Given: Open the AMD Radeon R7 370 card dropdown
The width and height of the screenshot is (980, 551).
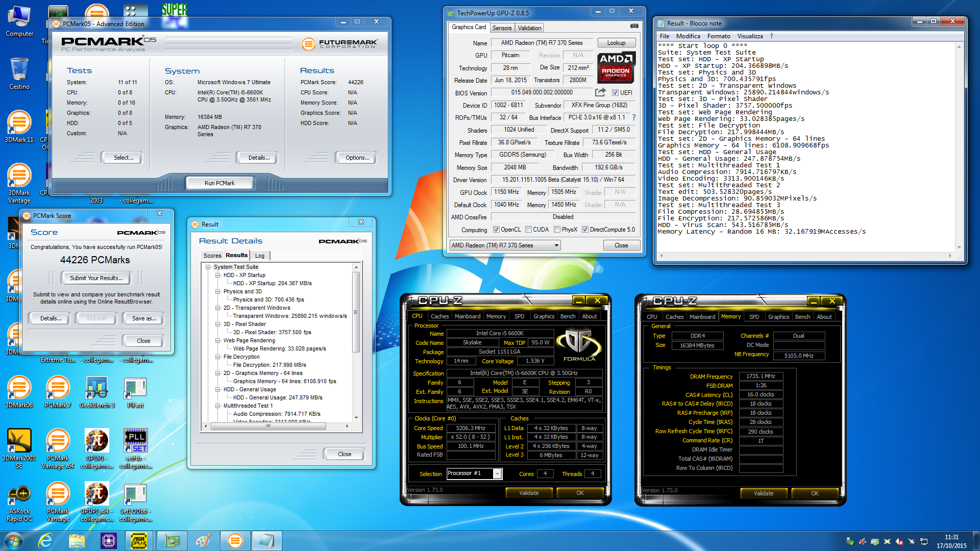Looking at the screenshot, I should coord(505,245).
